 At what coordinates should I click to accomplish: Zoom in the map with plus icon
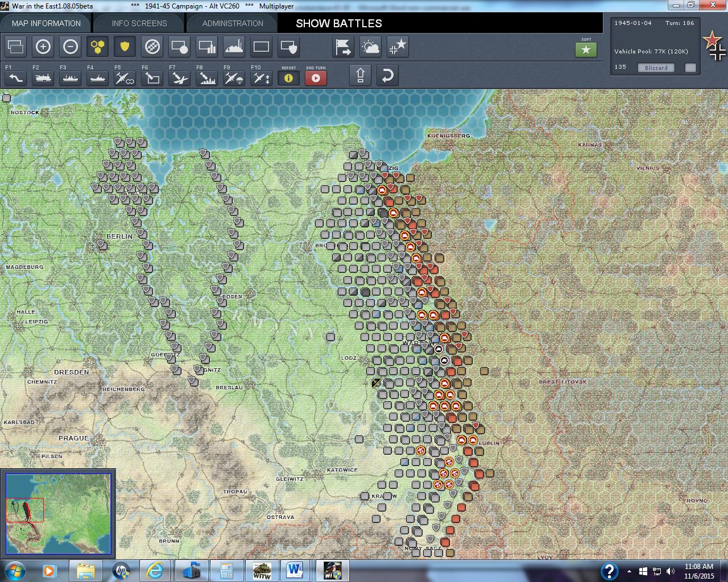click(43, 47)
